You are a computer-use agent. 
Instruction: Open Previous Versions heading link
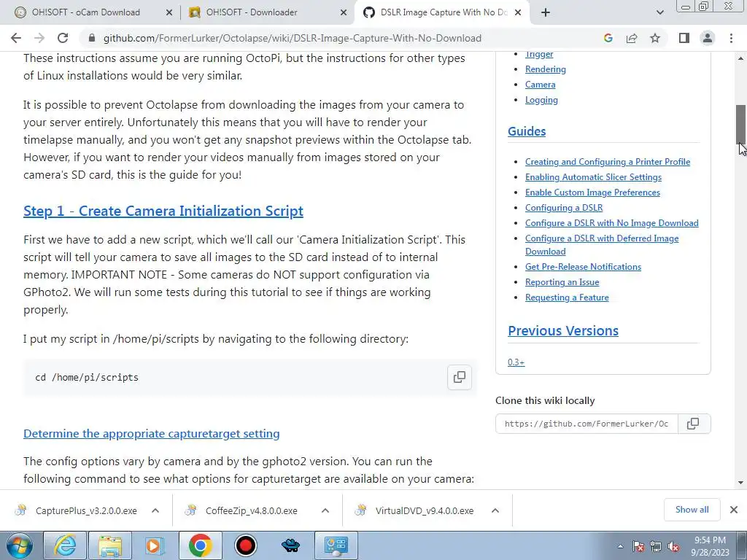[563, 330]
